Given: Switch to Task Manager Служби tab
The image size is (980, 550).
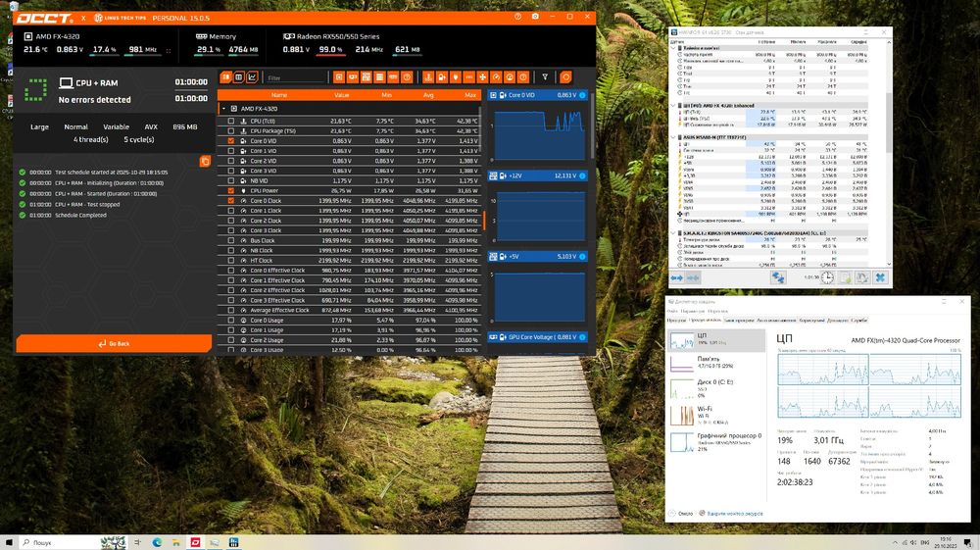Looking at the screenshot, I should click(x=859, y=320).
